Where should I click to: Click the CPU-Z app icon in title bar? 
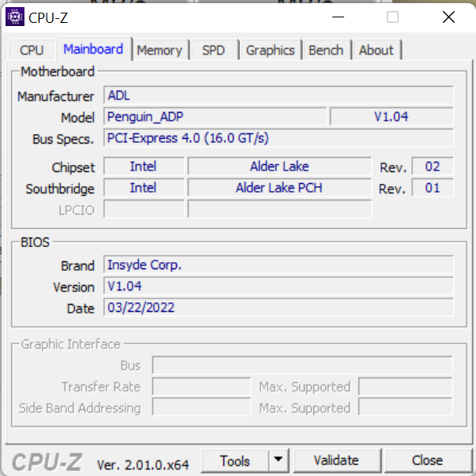pyautogui.click(x=15, y=17)
